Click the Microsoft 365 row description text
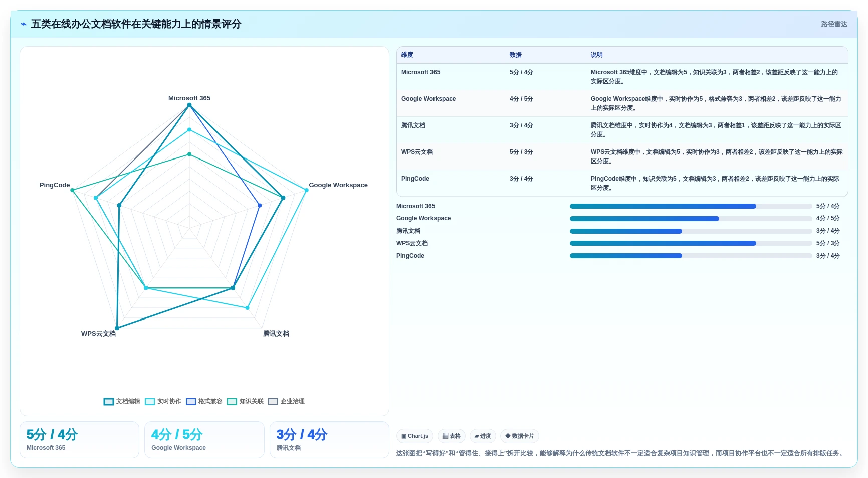 [715, 77]
